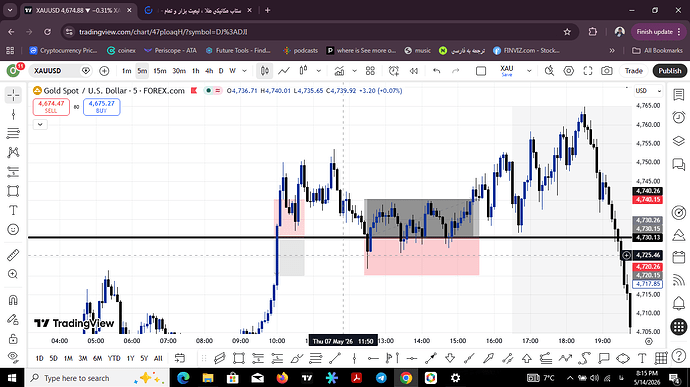Open the Indicators menu

[339, 71]
